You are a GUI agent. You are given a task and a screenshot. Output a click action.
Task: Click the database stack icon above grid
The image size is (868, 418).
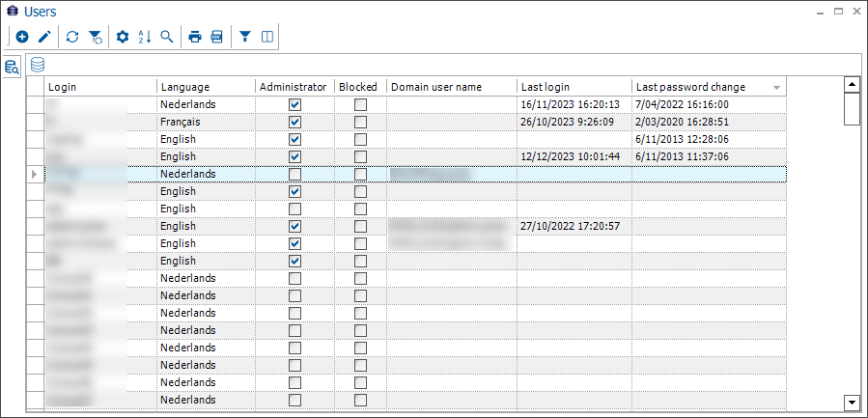pos(38,65)
